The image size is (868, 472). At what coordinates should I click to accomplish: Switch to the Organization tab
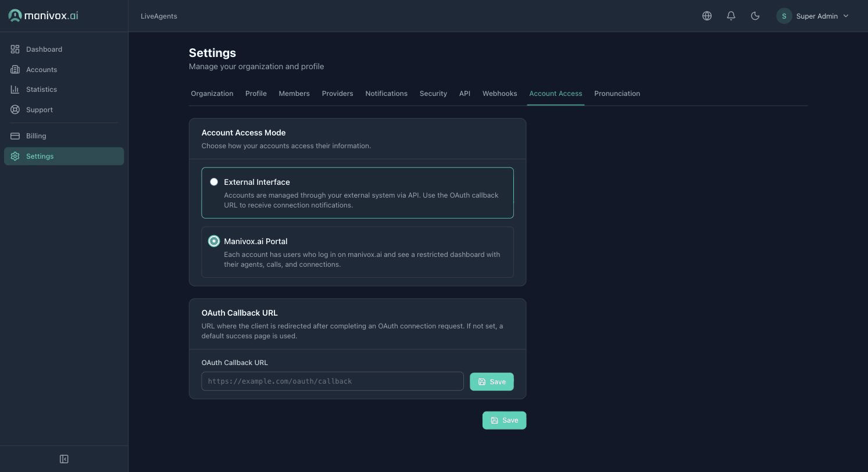[x=212, y=94]
